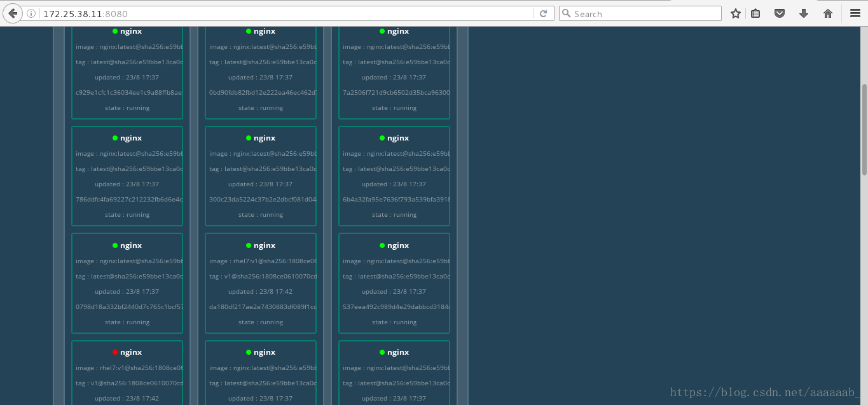Reload the page with the refresh icon
This screenshot has width=868, height=405.
tap(543, 13)
